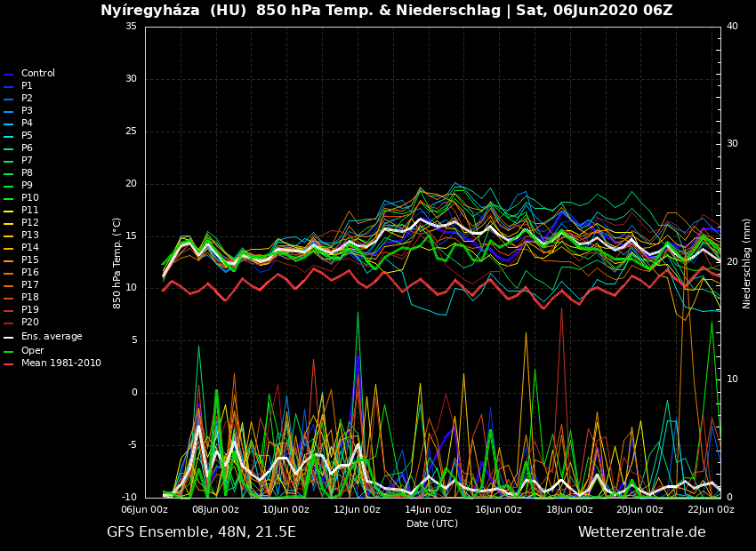The width and height of the screenshot is (756, 551).
Task: Click the Ens. average legend label
Action: pyautogui.click(x=52, y=337)
